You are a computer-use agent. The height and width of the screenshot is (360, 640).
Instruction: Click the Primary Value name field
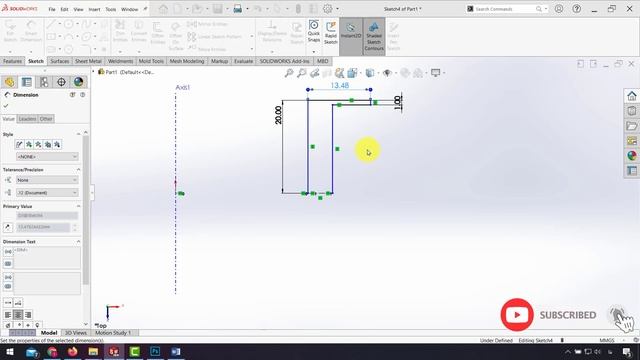pos(47,216)
